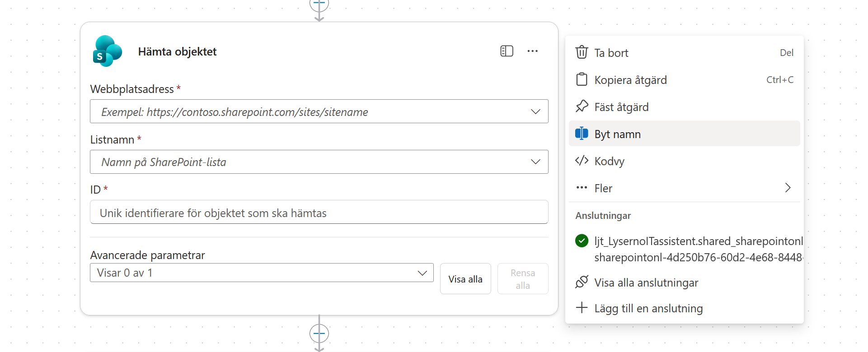The height and width of the screenshot is (352, 868).
Task: Choose Byt namn in the context menu
Action: tap(684, 134)
